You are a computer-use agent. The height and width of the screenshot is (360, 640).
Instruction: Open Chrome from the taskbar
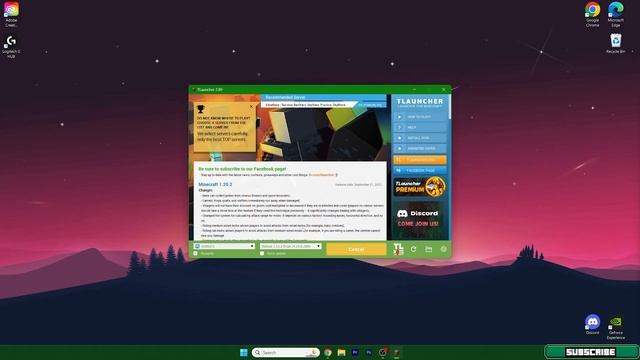pos(328,352)
